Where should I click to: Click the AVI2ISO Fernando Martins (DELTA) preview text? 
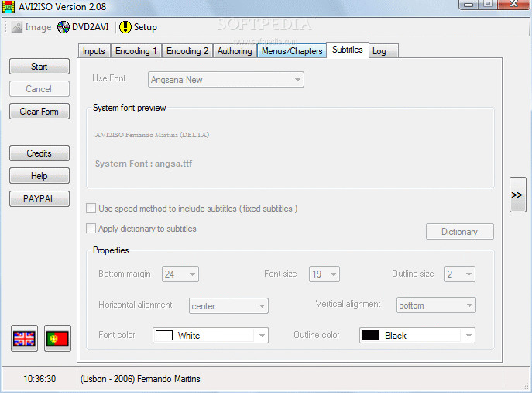click(x=152, y=135)
